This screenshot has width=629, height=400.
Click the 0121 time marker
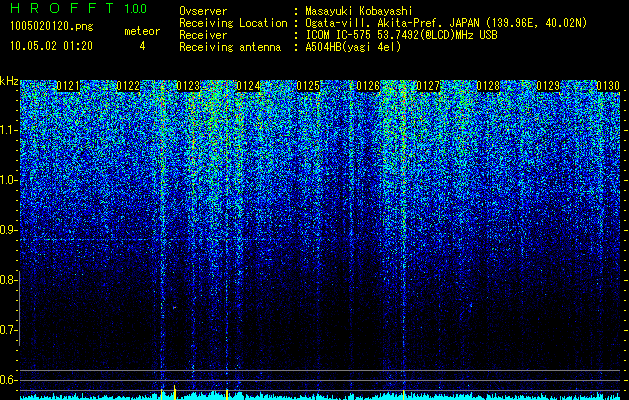pyautogui.click(x=68, y=86)
